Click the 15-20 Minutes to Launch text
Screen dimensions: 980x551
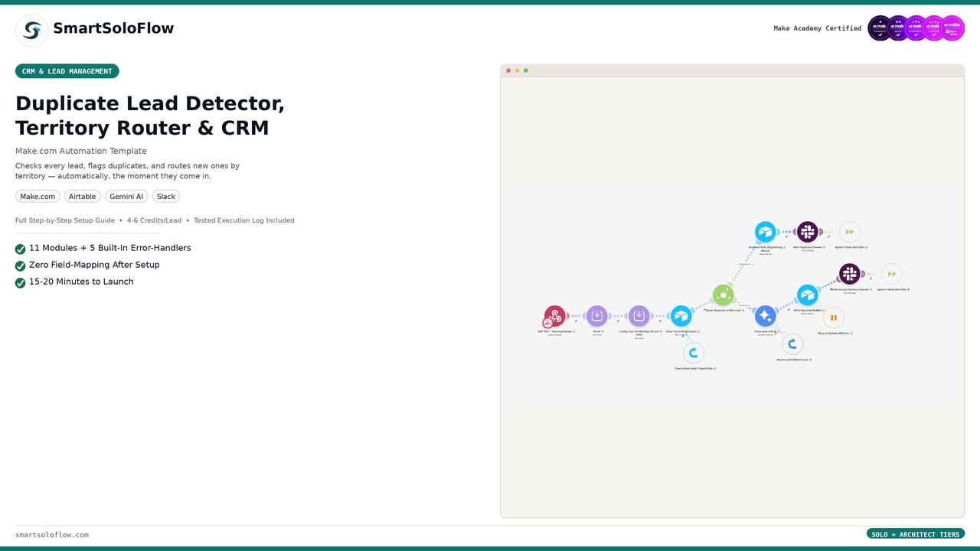tap(81, 282)
